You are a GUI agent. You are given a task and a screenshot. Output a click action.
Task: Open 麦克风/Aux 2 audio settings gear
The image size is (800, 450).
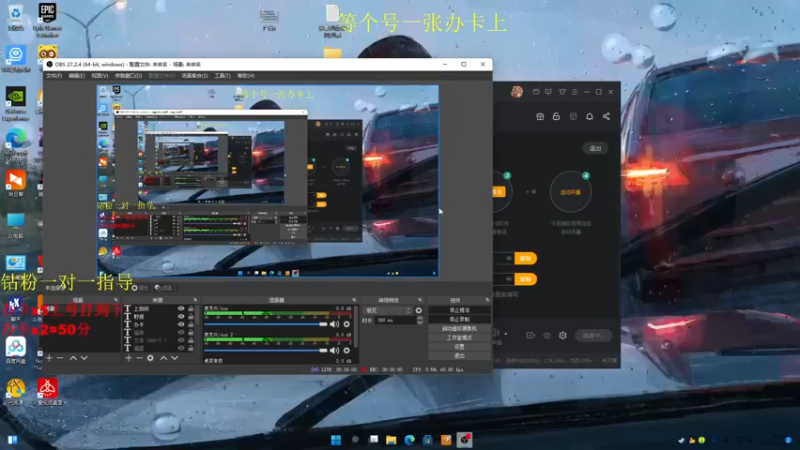click(347, 351)
